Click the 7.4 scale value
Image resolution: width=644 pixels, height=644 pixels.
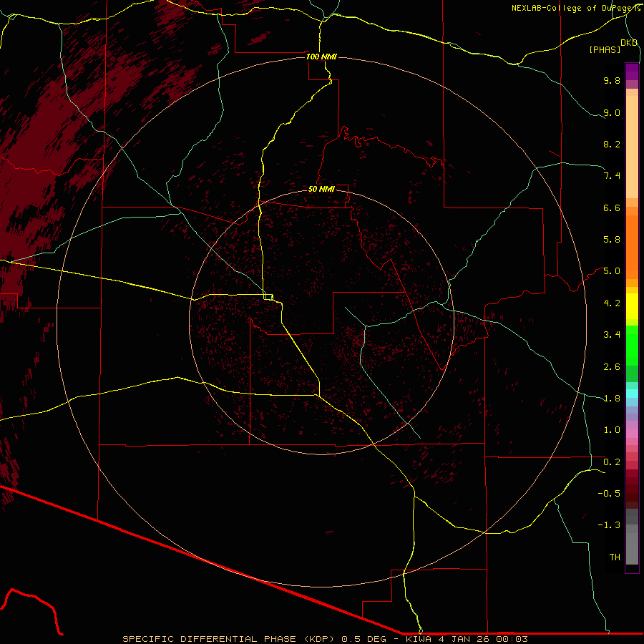coord(612,176)
